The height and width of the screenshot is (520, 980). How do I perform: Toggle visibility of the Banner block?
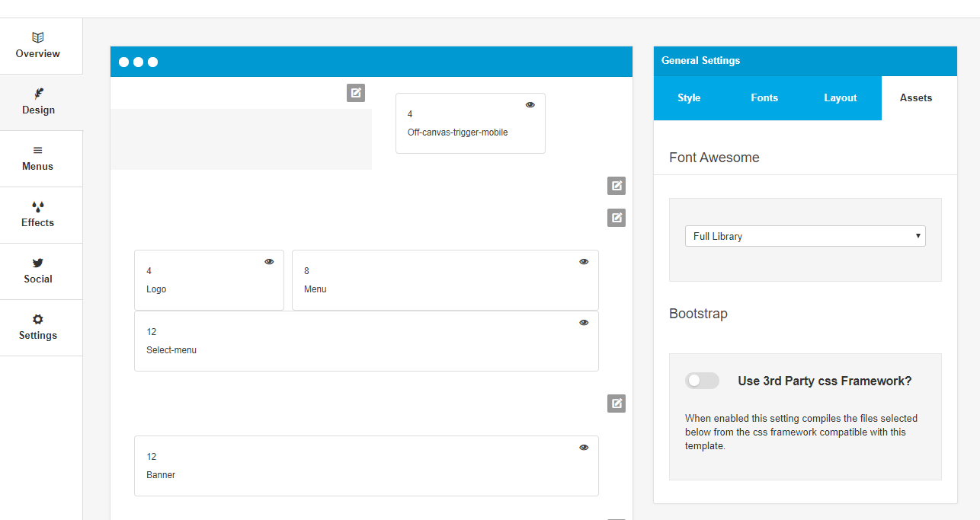(584, 448)
